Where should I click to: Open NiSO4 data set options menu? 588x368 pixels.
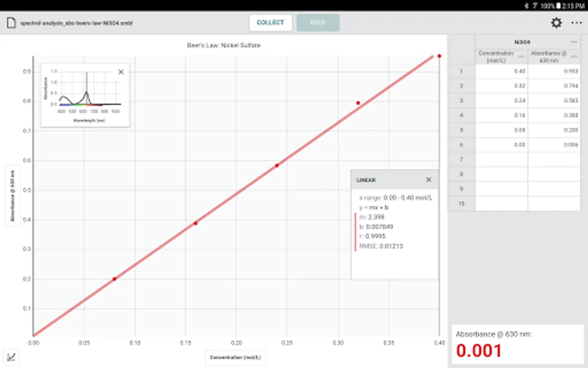[574, 42]
